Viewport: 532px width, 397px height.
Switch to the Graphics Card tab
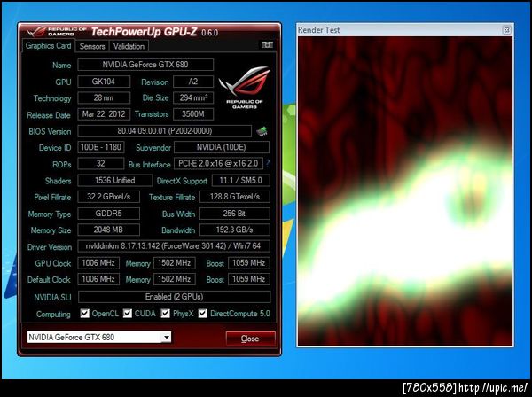pos(48,46)
